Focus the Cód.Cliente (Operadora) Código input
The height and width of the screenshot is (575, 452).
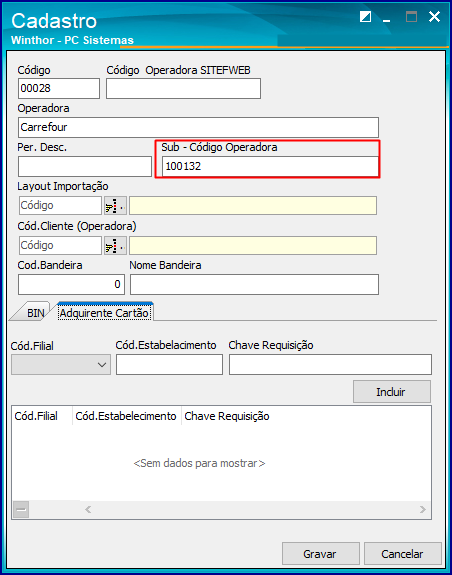[60, 246]
